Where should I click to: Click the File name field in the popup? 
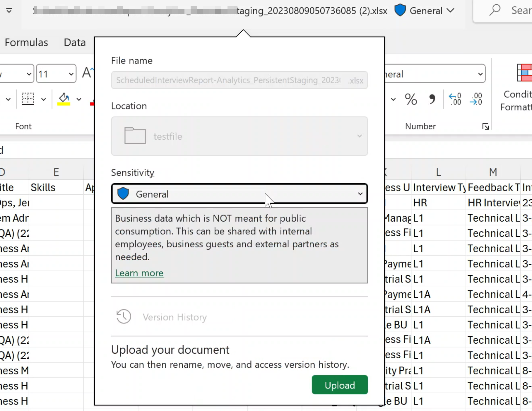(240, 80)
